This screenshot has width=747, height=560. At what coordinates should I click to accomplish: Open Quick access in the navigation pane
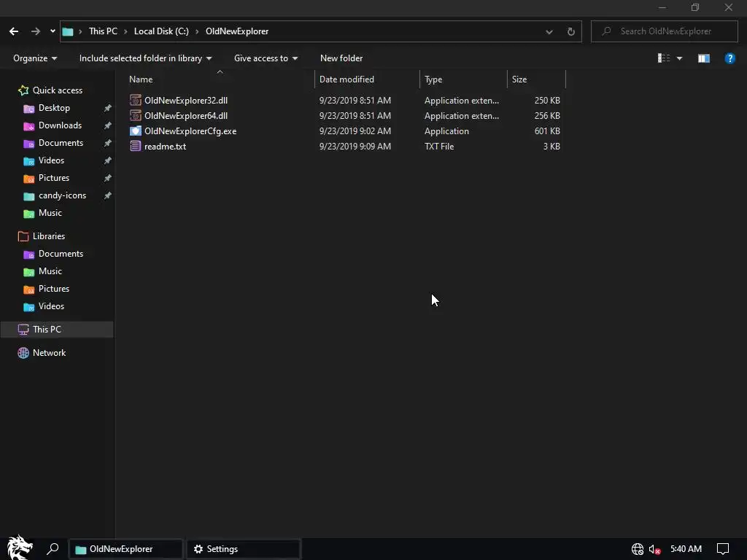pyautogui.click(x=57, y=90)
